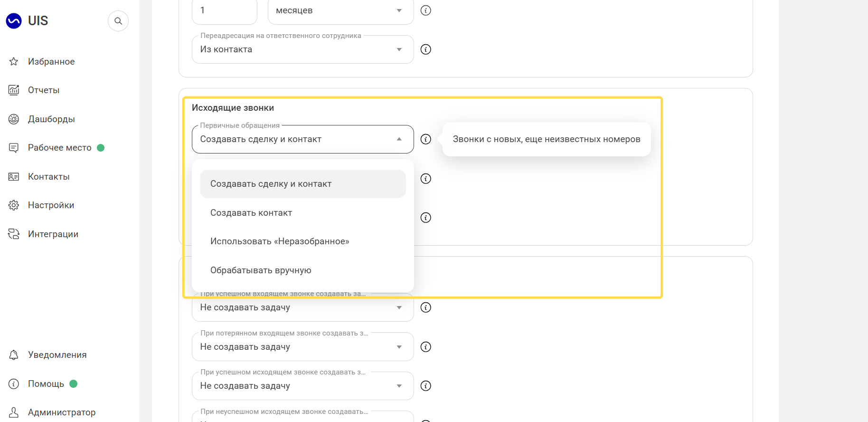Viewport: 868px width, 422px height.
Task: Open Настройки gear icon
Action: click(14, 205)
